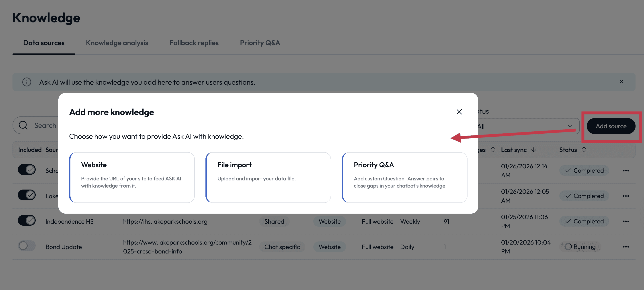Click the Bond Update source name
The image size is (644, 290).
pyautogui.click(x=64, y=247)
